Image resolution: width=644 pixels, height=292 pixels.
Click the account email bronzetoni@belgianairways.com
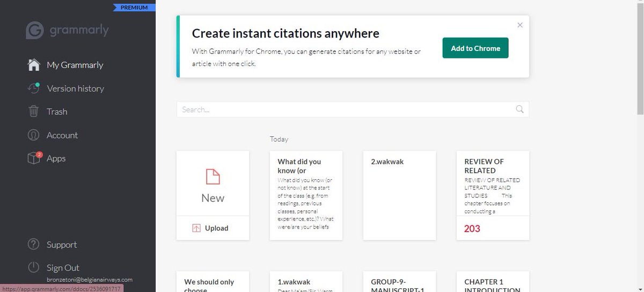pyautogui.click(x=89, y=280)
